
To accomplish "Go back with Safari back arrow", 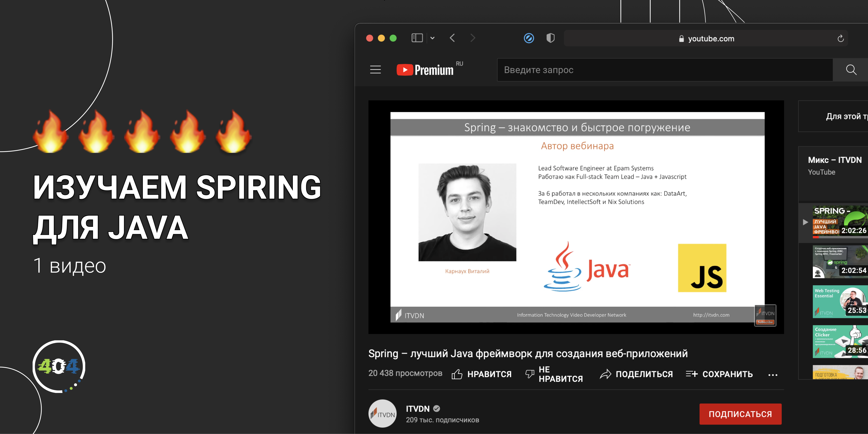I will coord(452,38).
